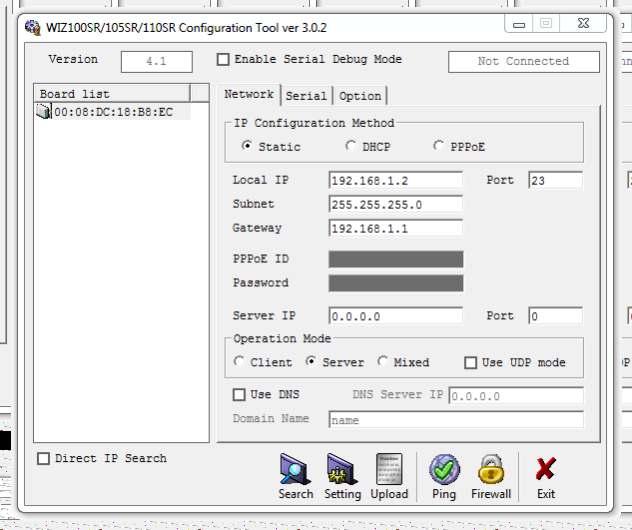Image resolution: width=632 pixels, height=530 pixels.
Task: Click the PPPoE Password field
Action: point(396,283)
